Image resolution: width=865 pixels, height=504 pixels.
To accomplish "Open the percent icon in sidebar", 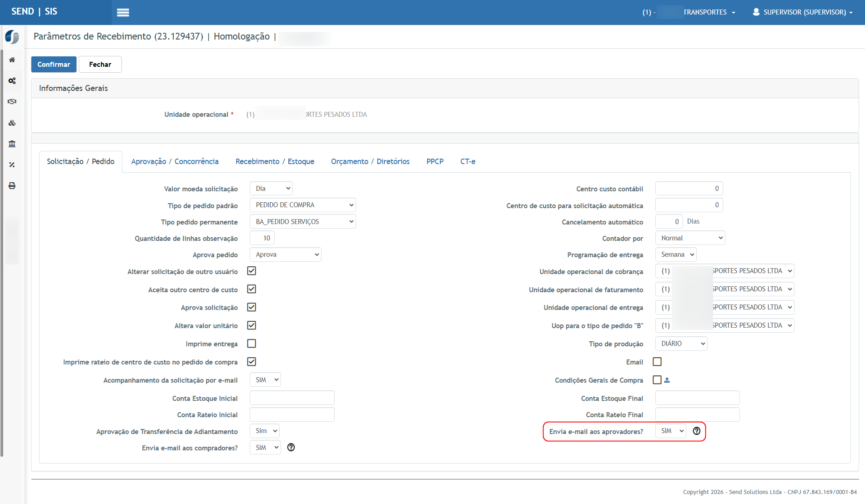I will tap(12, 165).
